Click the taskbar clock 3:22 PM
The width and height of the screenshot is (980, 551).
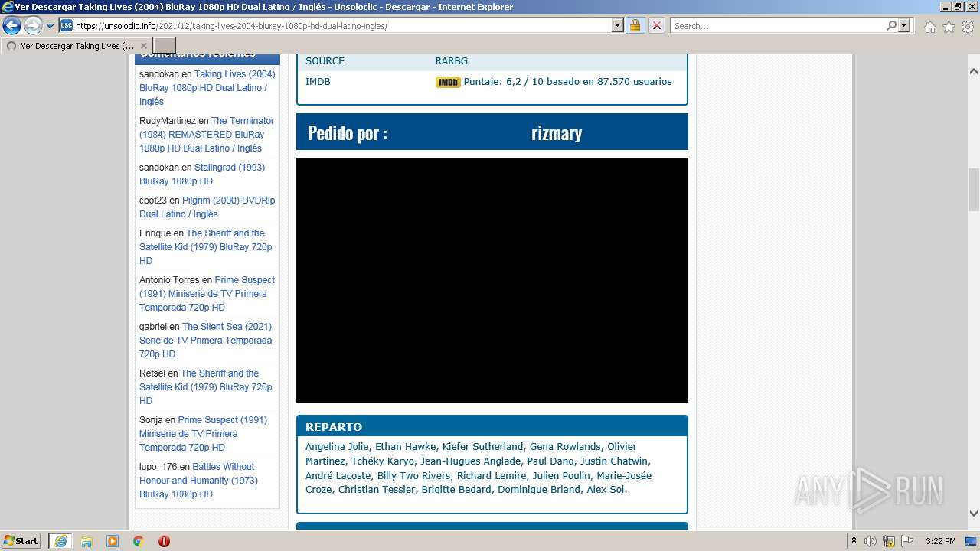(940, 541)
